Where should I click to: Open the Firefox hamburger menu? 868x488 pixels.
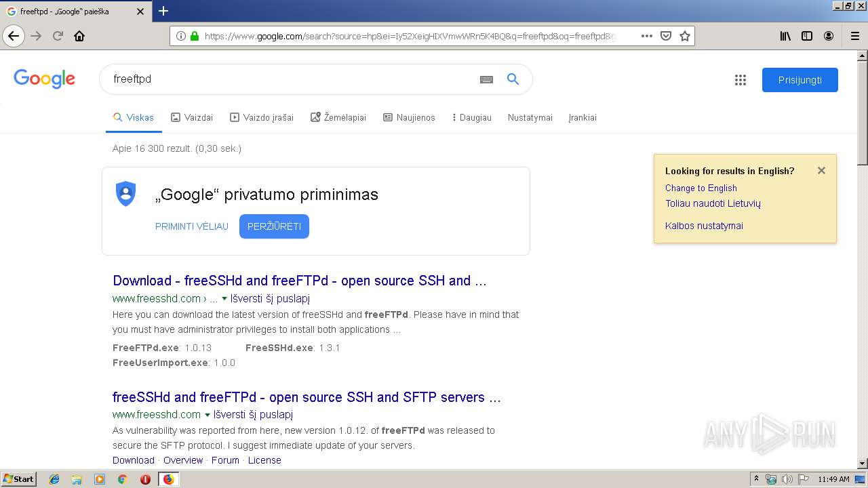[x=854, y=36]
